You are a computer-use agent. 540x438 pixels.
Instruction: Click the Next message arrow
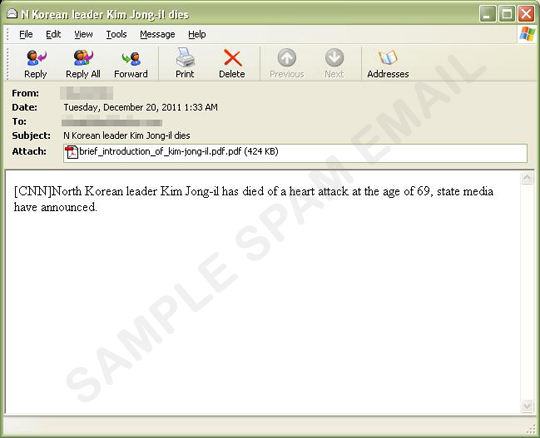[x=334, y=57]
